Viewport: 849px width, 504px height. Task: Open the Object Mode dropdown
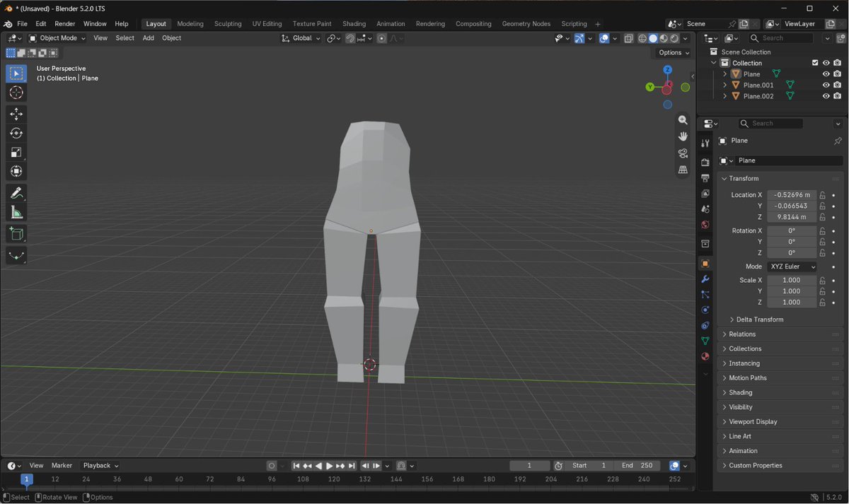pyautogui.click(x=57, y=38)
